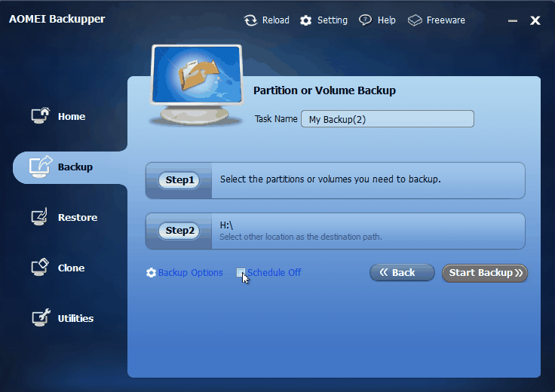Open the Backup Options link
Image resolution: width=555 pixels, height=392 pixels.
tap(191, 273)
